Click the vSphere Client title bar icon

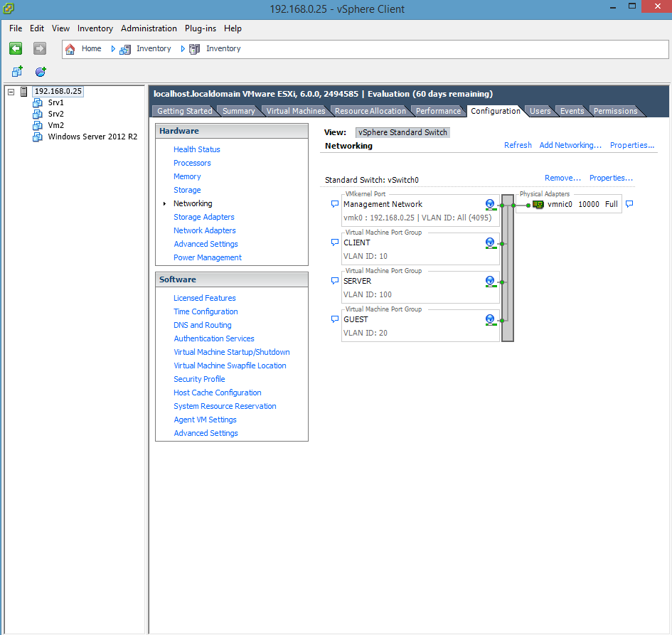[x=8, y=8]
